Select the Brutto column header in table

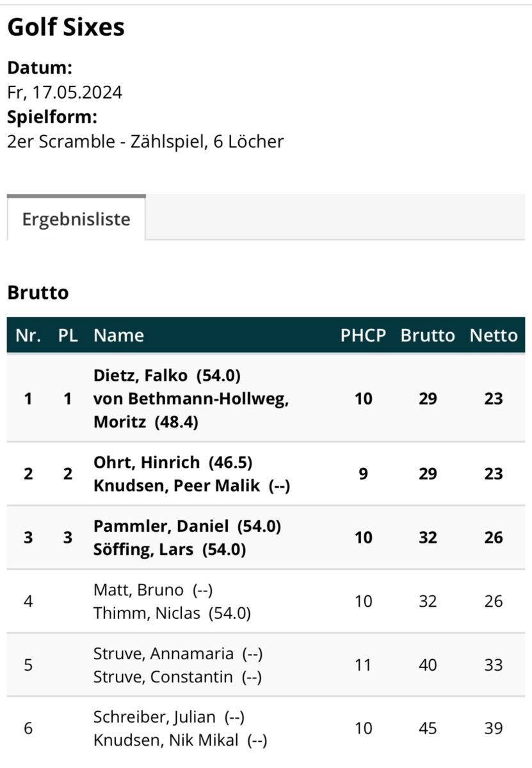click(x=428, y=335)
